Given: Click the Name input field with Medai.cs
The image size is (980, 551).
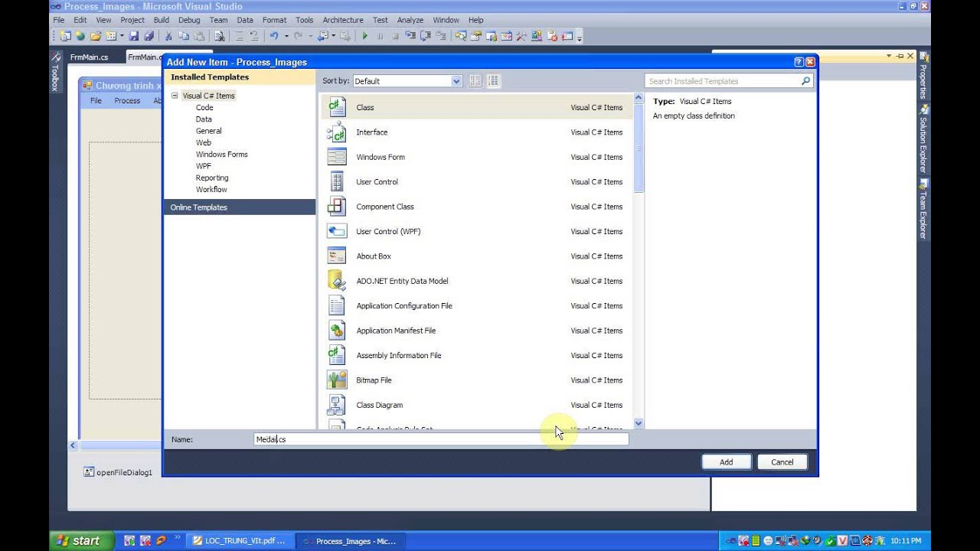Looking at the screenshot, I should coord(441,439).
